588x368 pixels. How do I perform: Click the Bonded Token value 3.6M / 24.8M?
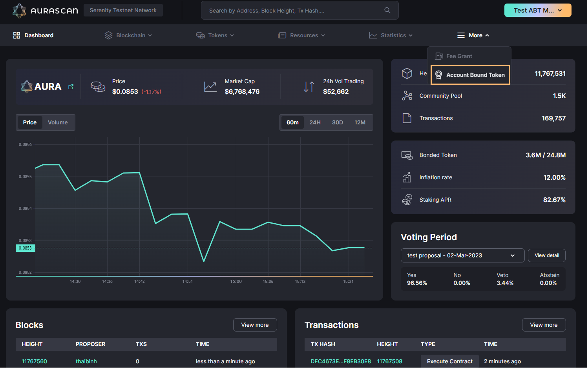[x=546, y=155]
